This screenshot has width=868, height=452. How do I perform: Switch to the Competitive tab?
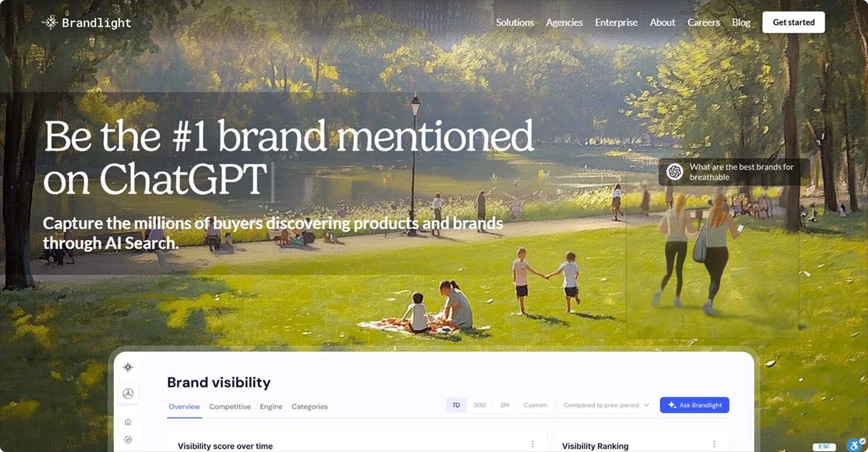coord(230,406)
